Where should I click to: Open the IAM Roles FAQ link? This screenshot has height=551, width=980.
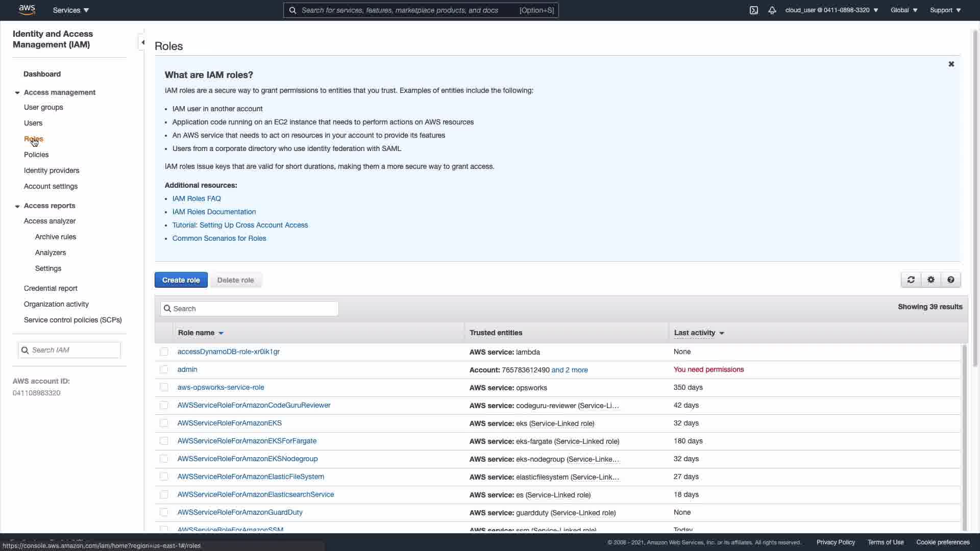[x=197, y=198]
